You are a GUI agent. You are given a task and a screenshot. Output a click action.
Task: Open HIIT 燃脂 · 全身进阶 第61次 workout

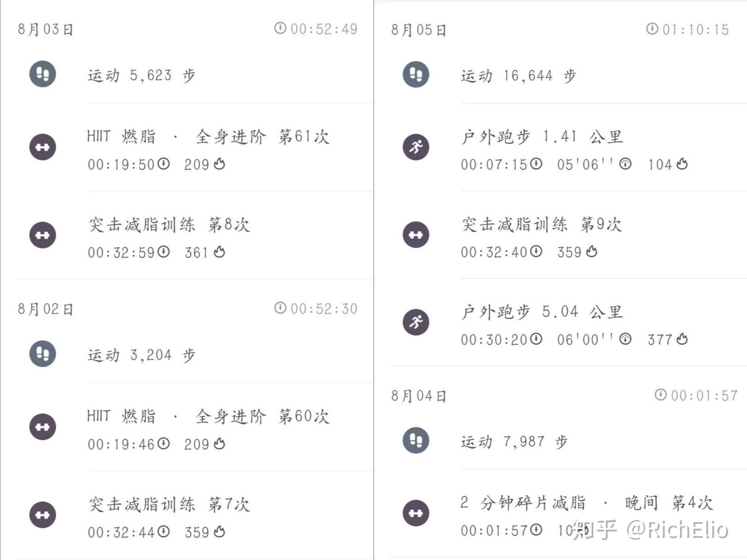[x=208, y=136]
